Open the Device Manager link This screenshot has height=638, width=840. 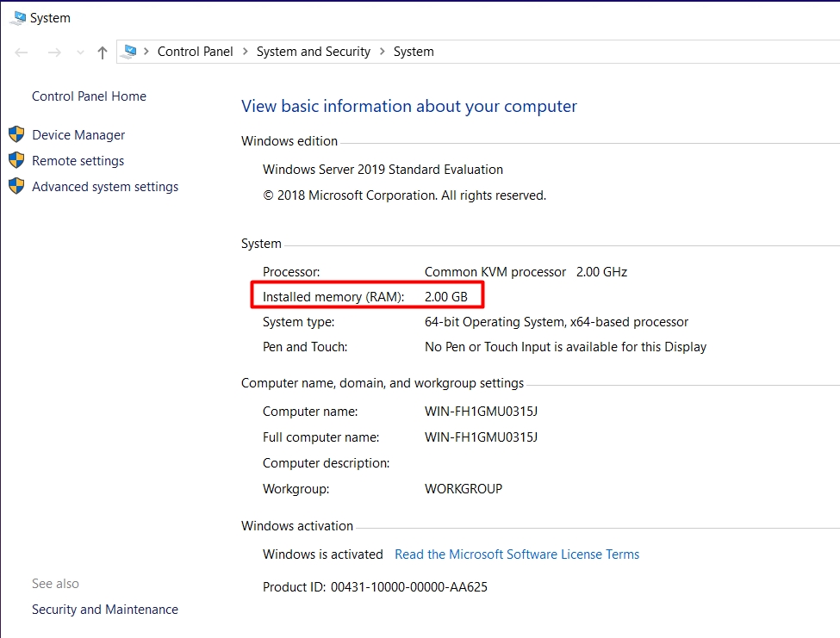(78, 135)
